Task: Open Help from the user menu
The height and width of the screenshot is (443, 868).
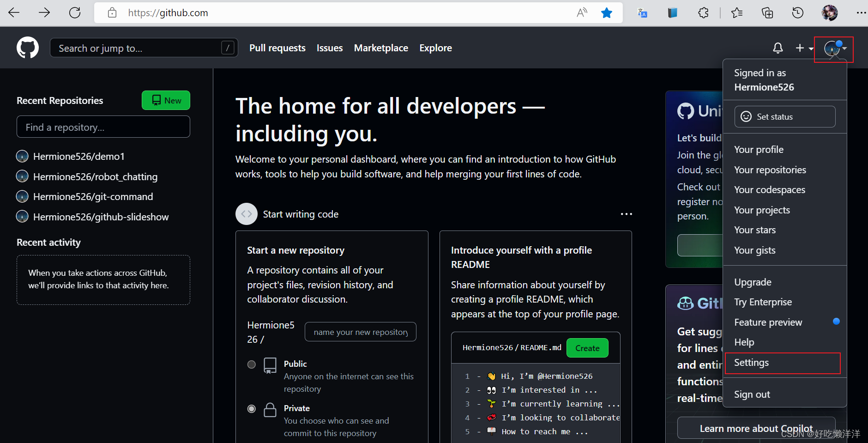Action: point(744,342)
